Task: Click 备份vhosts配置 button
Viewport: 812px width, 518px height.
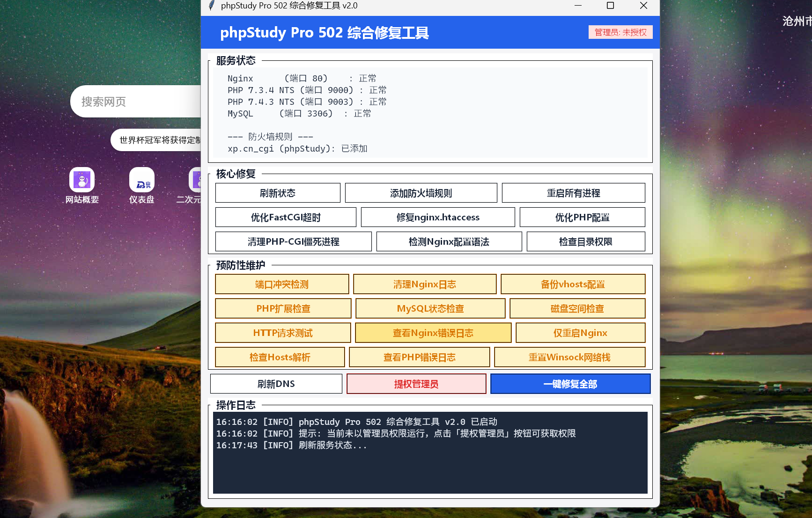Action: coord(573,284)
